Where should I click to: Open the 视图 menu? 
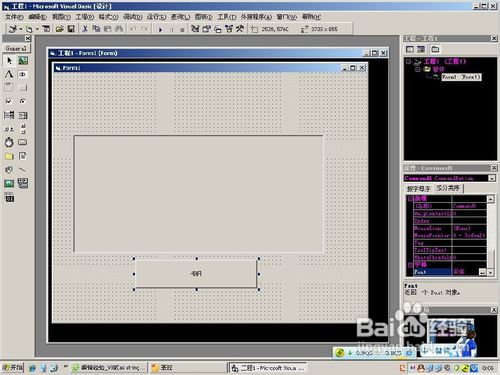click(x=61, y=16)
